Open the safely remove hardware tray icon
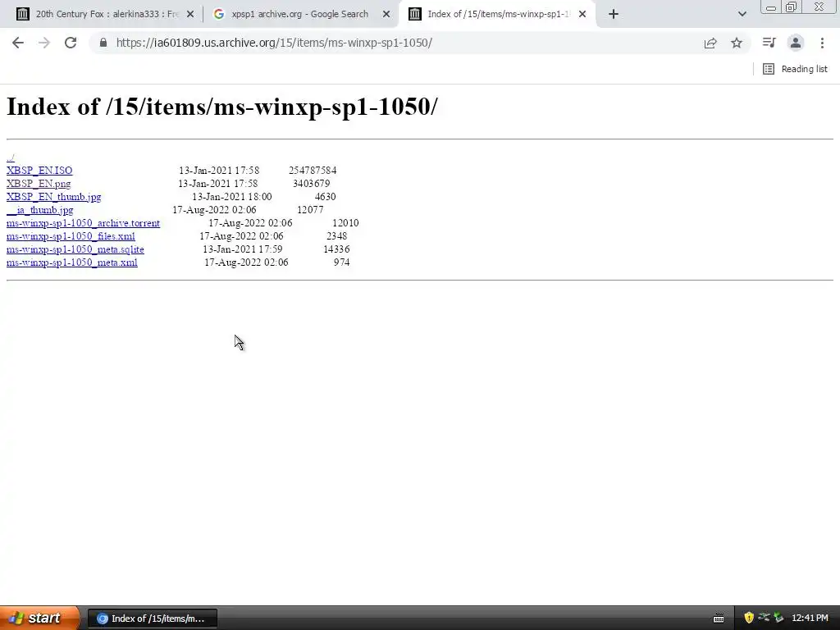This screenshot has width=840, height=630. pyautogui.click(x=778, y=619)
